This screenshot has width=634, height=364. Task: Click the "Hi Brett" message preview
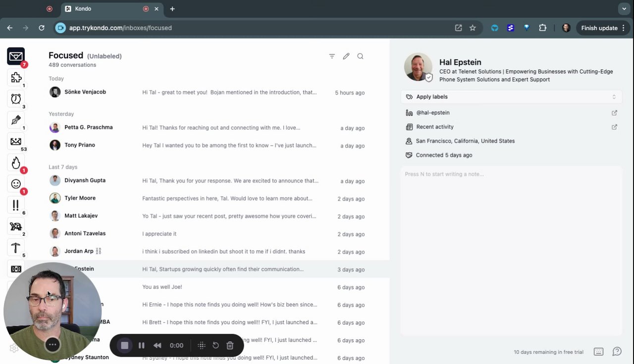[x=230, y=322]
